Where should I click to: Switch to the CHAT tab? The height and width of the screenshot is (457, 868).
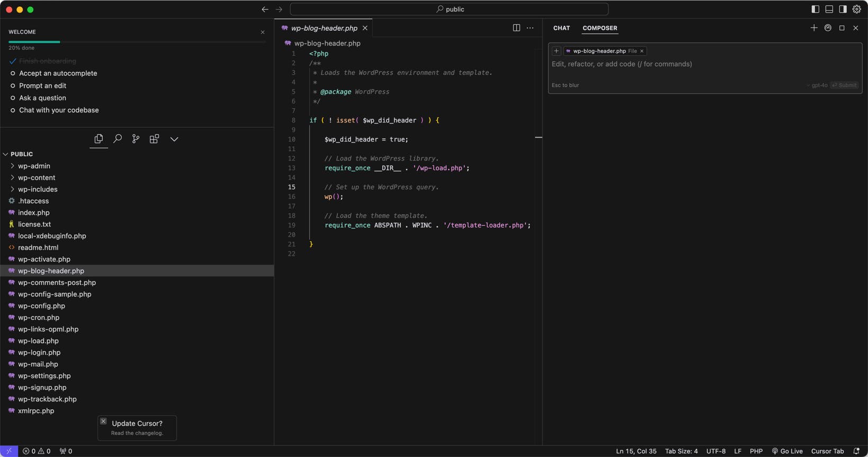[561, 28]
